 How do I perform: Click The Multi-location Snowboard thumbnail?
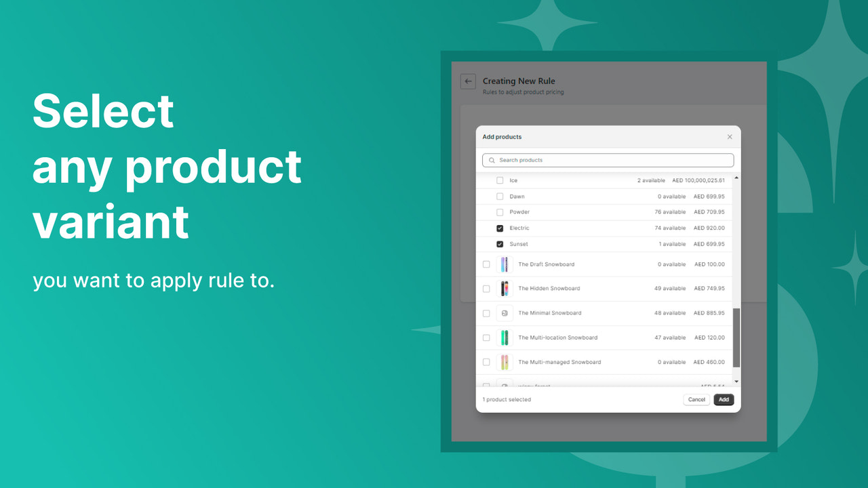(505, 338)
